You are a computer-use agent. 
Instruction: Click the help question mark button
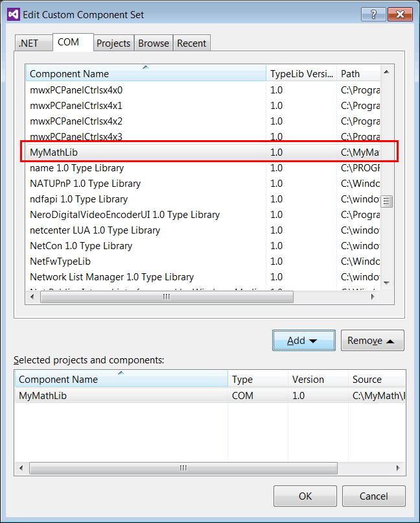click(x=373, y=14)
